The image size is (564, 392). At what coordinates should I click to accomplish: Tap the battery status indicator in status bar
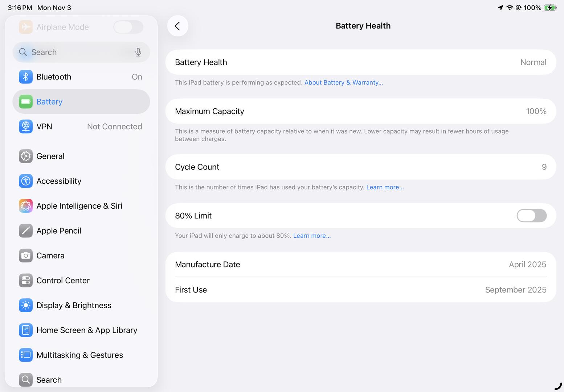coord(549,8)
